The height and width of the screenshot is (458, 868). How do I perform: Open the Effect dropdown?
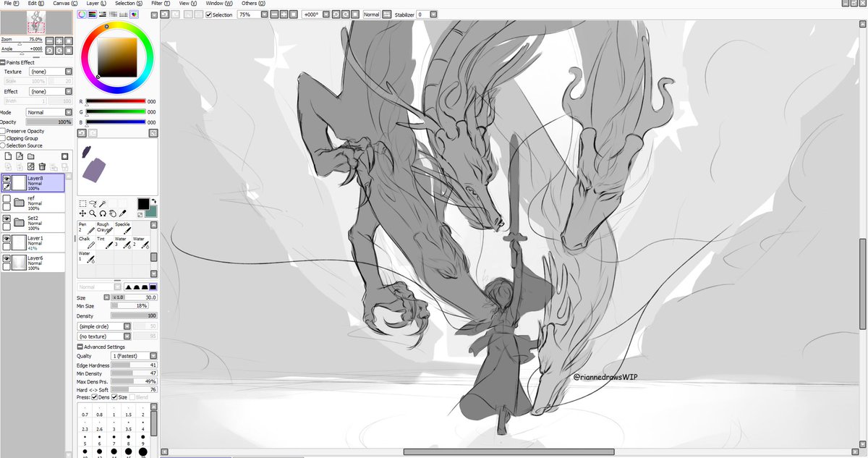click(51, 92)
